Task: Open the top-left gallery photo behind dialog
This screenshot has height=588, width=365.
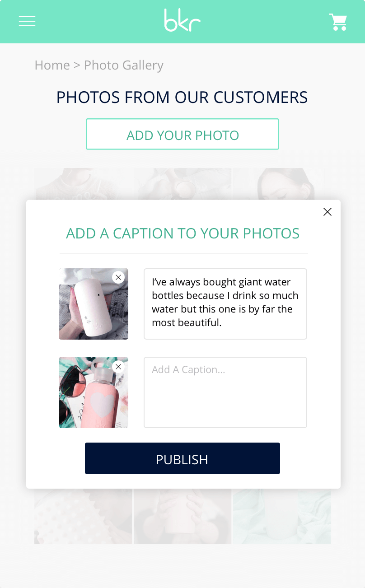Action: point(84,184)
